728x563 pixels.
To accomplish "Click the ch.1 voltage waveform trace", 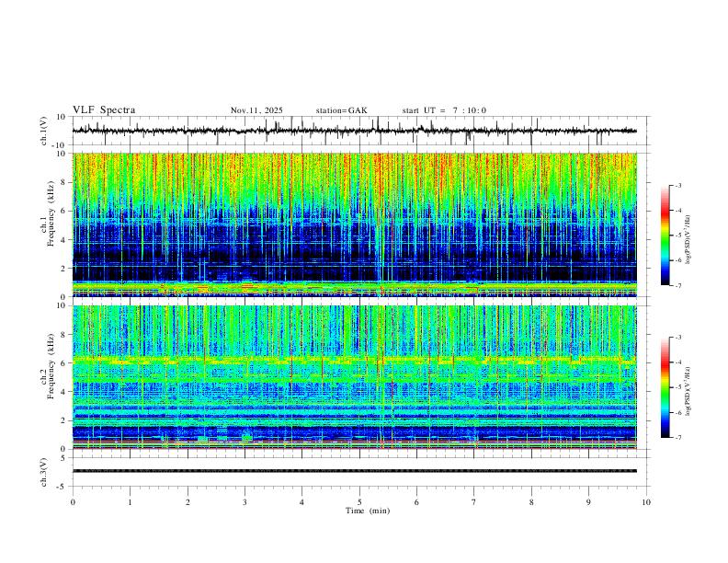I will (x=354, y=131).
